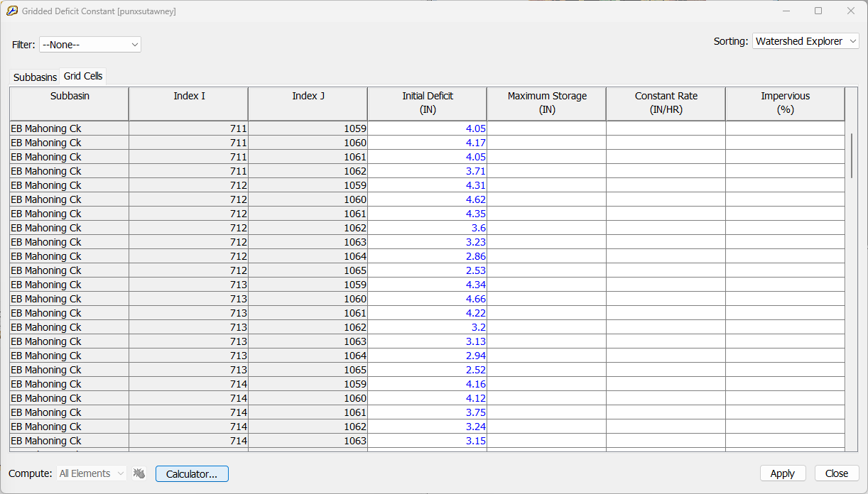Select the Initial Deficit value 3.13

click(x=428, y=341)
